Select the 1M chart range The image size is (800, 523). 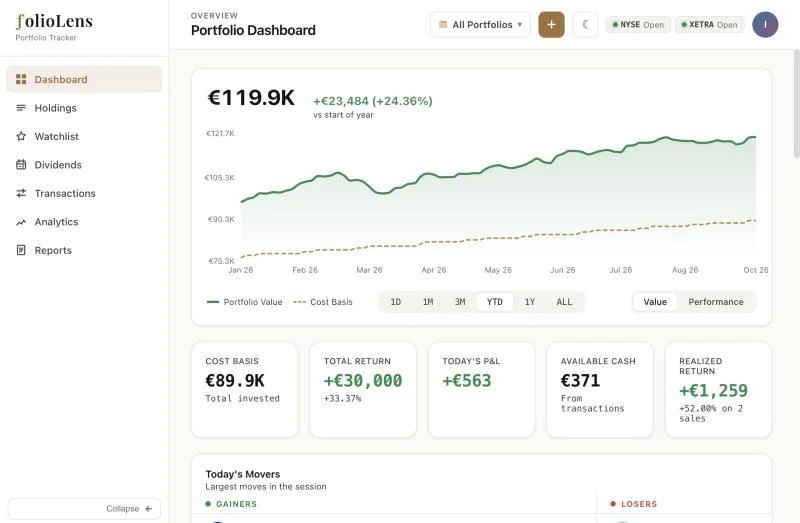(428, 302)
